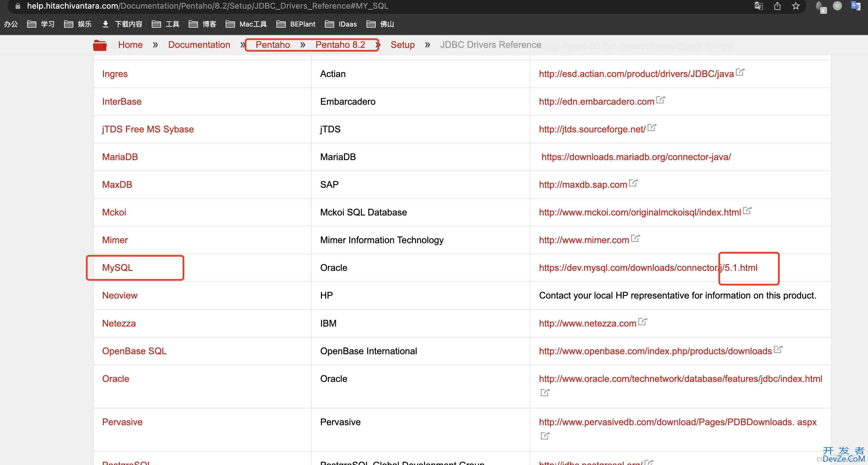Open the openbase.com products downloads URL
This screenshot has width=868, height=465.
coord(655,351)
